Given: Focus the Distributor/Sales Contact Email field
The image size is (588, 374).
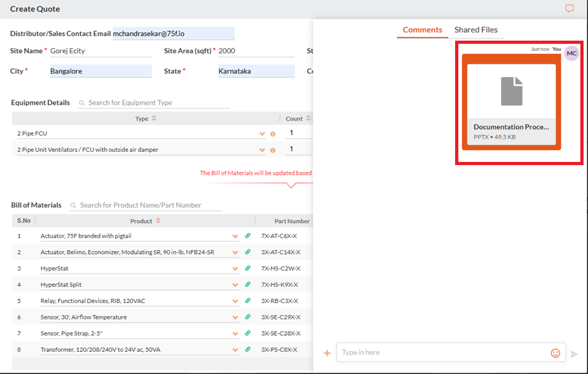Looking at the screenshot, I should 174,34.
